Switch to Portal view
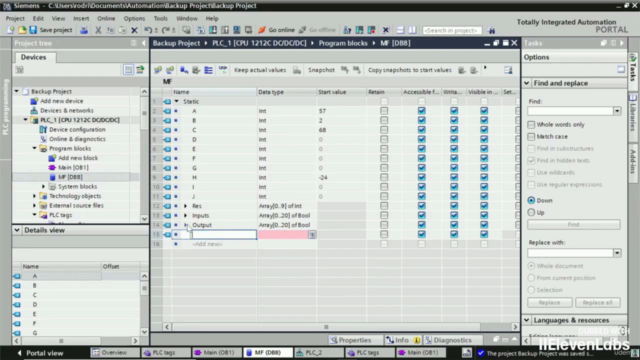 coord(40,353)
